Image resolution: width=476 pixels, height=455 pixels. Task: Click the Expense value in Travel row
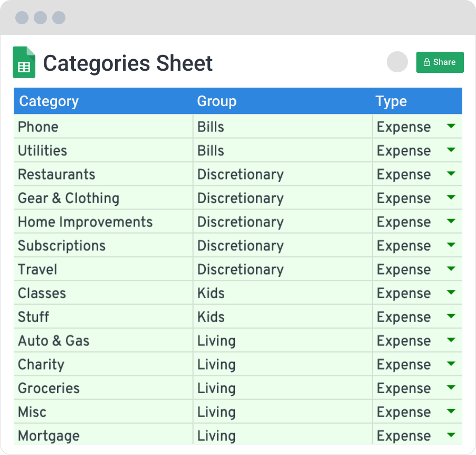coord(404,270)
